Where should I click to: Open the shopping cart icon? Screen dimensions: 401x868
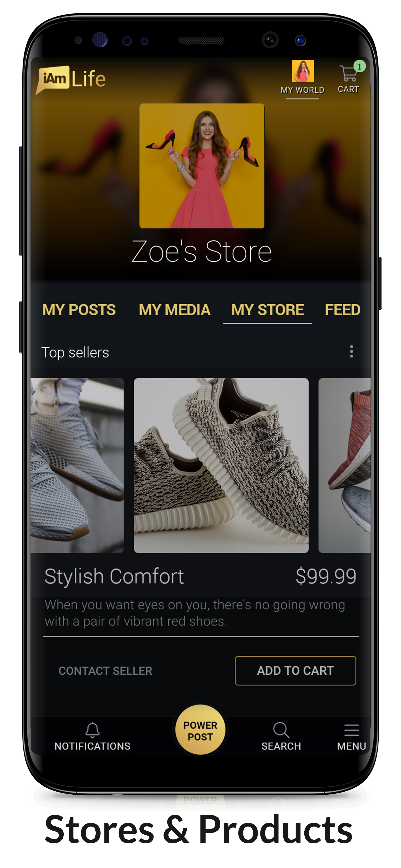(x=348, y=73)
